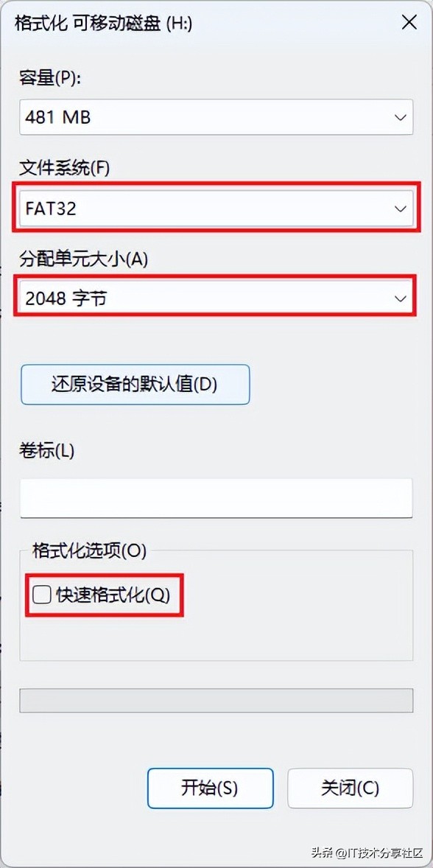This screenshot has height=868, width=433.
Task: Click the 还原设备的默认值(D) button
Action: 135,385
